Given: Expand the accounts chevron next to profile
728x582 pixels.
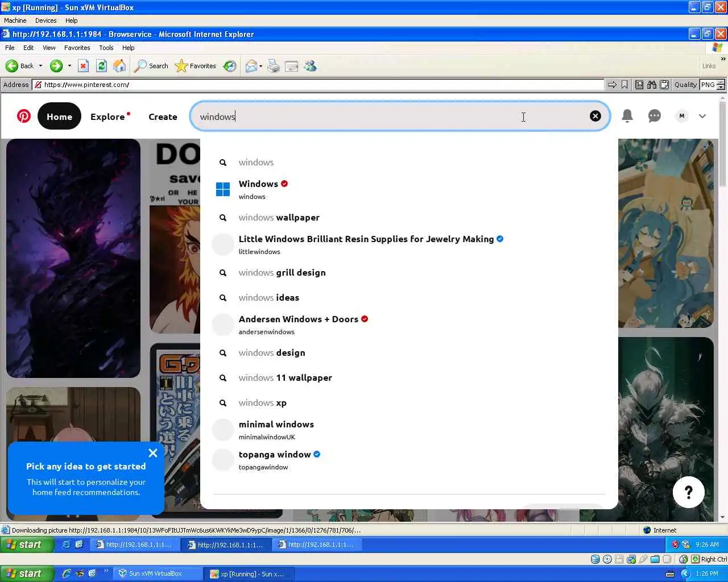Looking at the screenshot, I should tap(702, 116).
